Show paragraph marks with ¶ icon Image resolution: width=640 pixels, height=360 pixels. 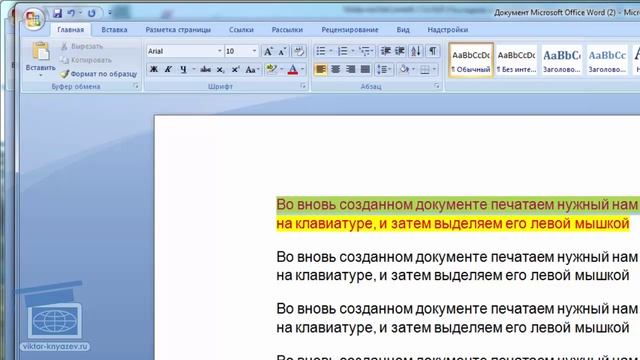click(x=432, y=51)
